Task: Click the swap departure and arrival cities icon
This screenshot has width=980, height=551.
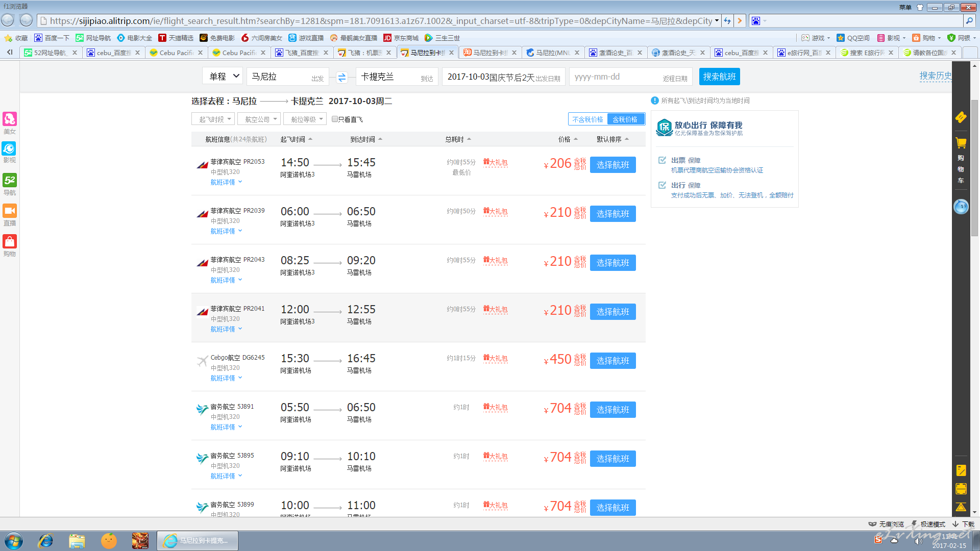Action: pyautogui.click(x=341, y=77)
